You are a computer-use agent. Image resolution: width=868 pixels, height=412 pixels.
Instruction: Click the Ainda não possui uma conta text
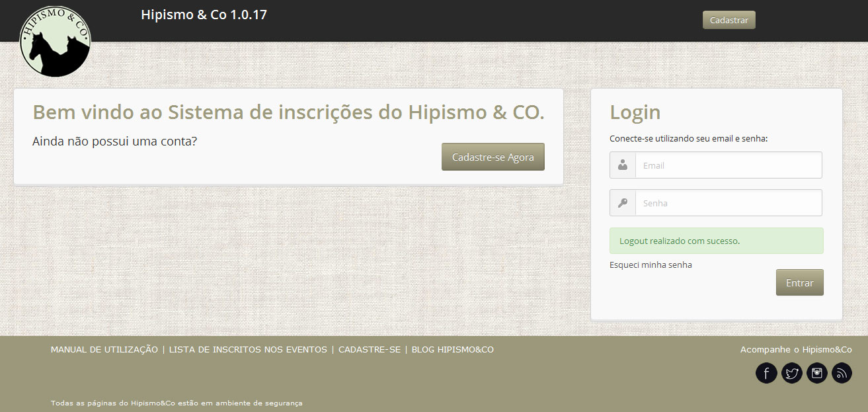(115, 141)
